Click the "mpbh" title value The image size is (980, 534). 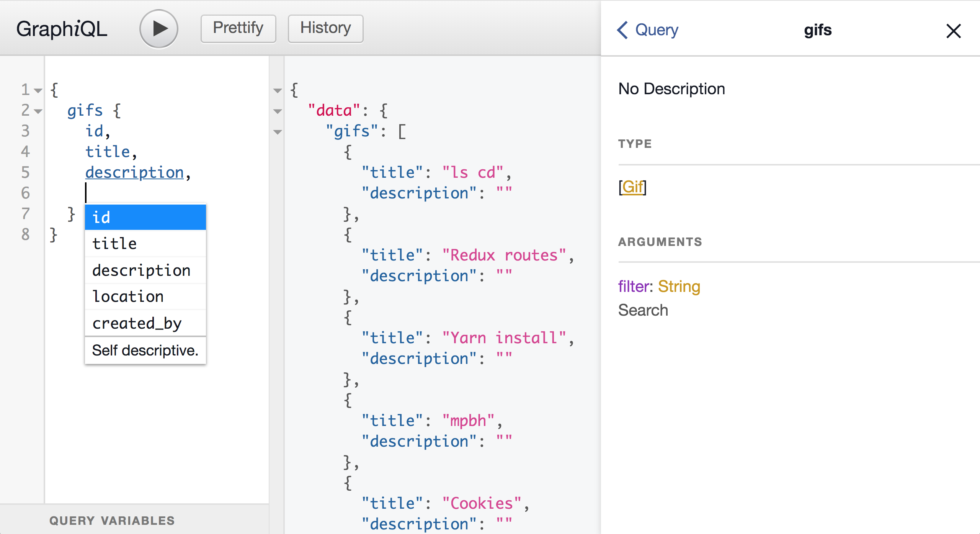(468, 421)
